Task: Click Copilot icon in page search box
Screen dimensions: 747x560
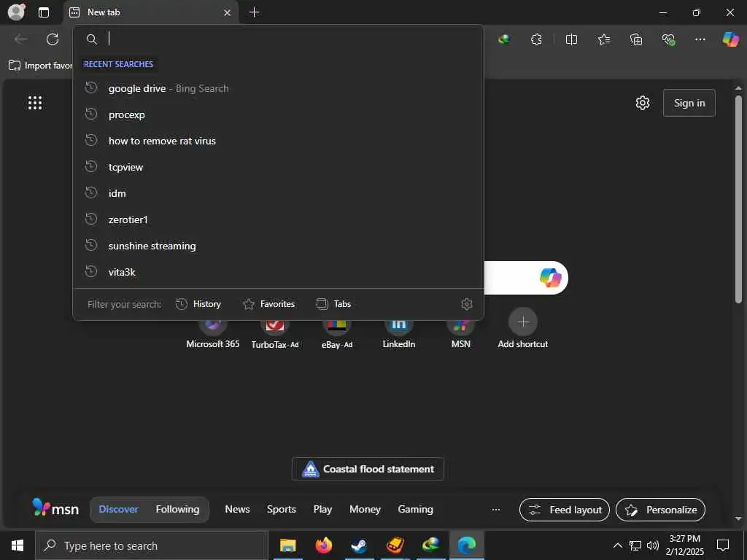Action: pyautogui.click(x=550, y=278)
